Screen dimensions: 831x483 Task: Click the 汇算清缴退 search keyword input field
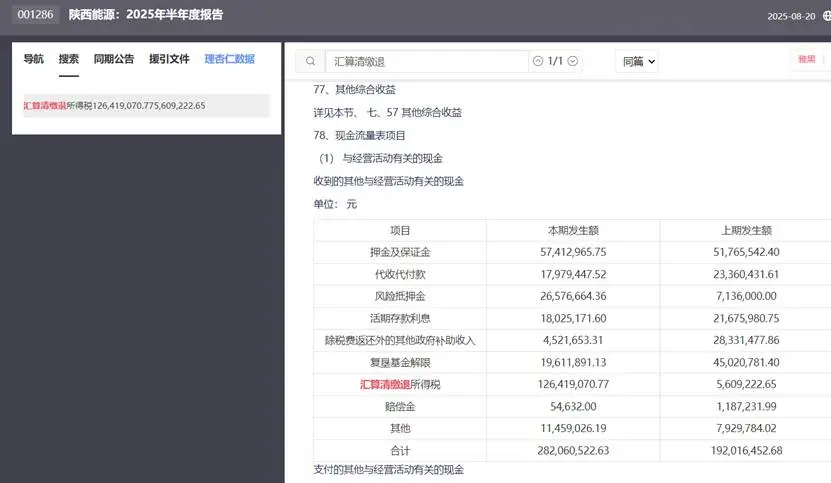[x=427, y=62]
